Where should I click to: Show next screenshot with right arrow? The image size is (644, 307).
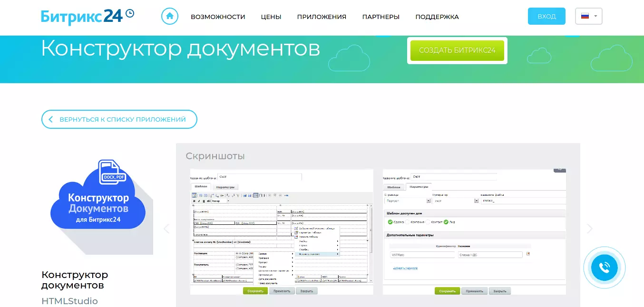pyautogui.click(x=590, y=229)
